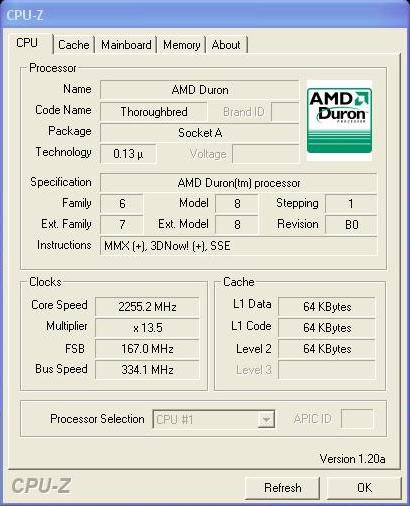The image size is (410, 506).
Task: Open the Processor Selection dropdown arrow
Action: [x=266, y=419]
